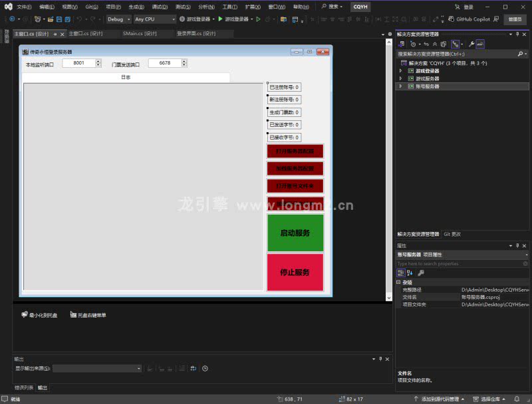532x404 pixels.
Task: Click the alphabetical sort icon in Properties
Action: click(410, 273)
